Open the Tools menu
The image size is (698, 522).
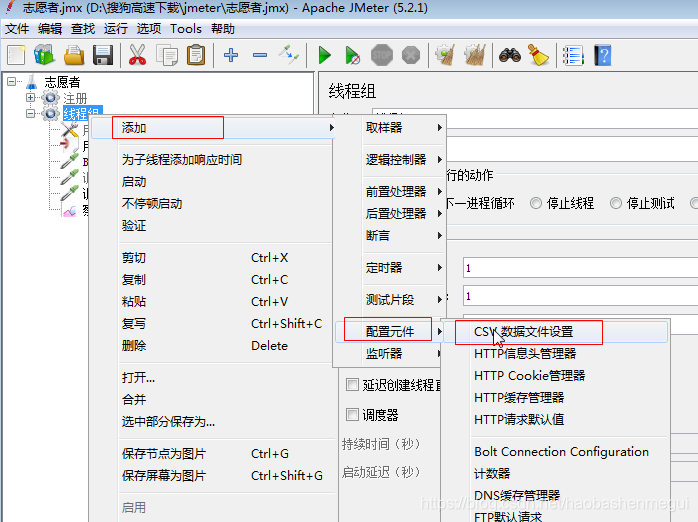point(186,29)
